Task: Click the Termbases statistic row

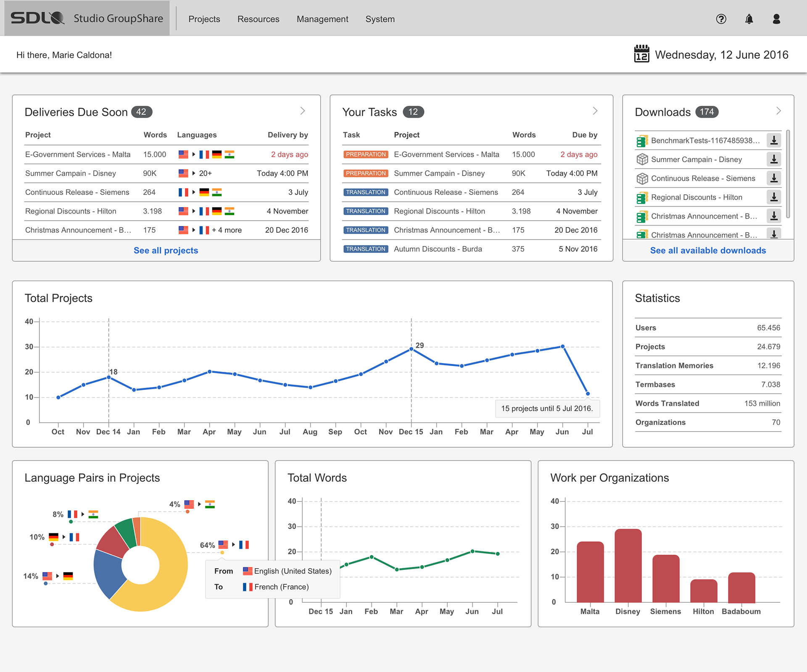Action: tap(708, 385)
